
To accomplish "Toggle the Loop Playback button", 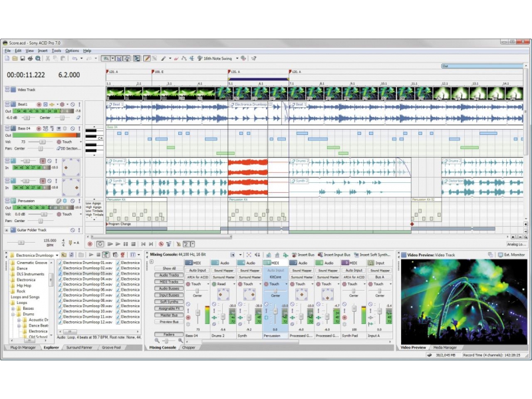I will pyautogui.click(x=100, y=244).
